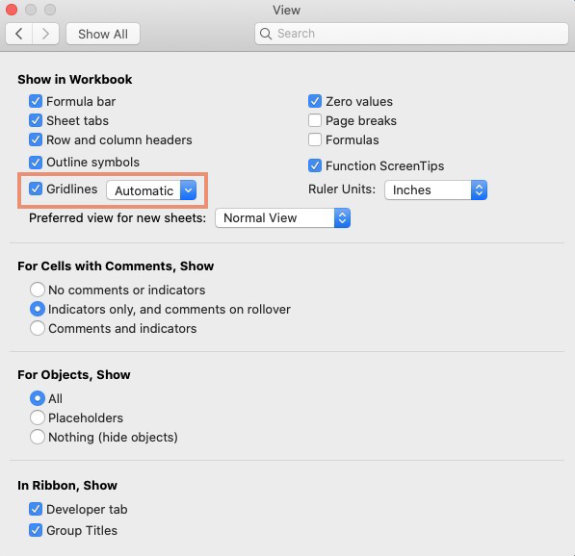
Task: Choose Comments and indicators radio button
Action: pyautogui.click(x=37, y=328)
